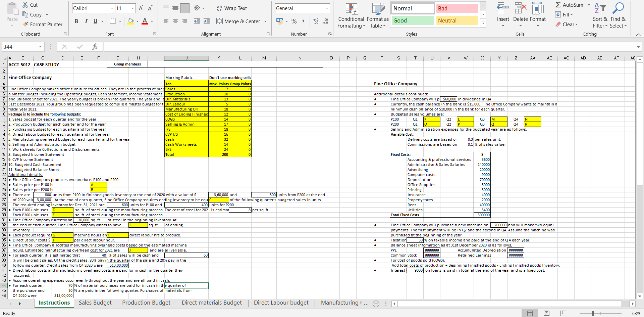This screenshot has width=644, height=317.
Task: Open the General number format dropdown
Action: (x=327, y=8)
